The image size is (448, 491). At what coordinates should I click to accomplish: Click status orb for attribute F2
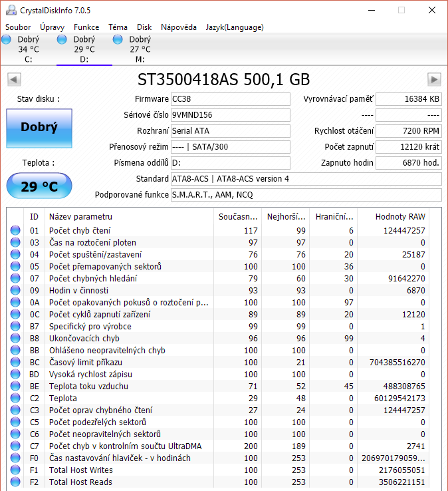click(x=15, y=482)
